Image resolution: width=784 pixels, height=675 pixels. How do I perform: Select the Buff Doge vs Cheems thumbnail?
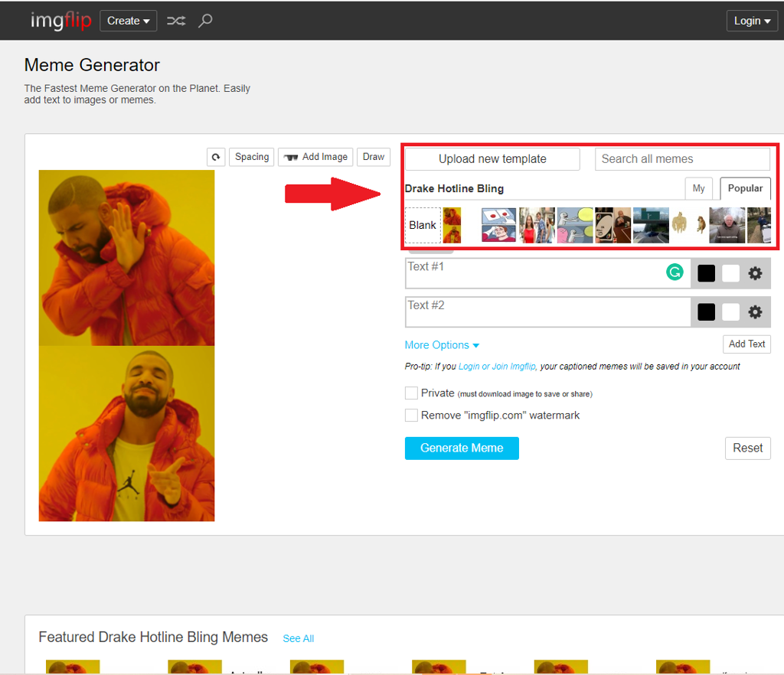pyautogui.click(x=689, y=224)
